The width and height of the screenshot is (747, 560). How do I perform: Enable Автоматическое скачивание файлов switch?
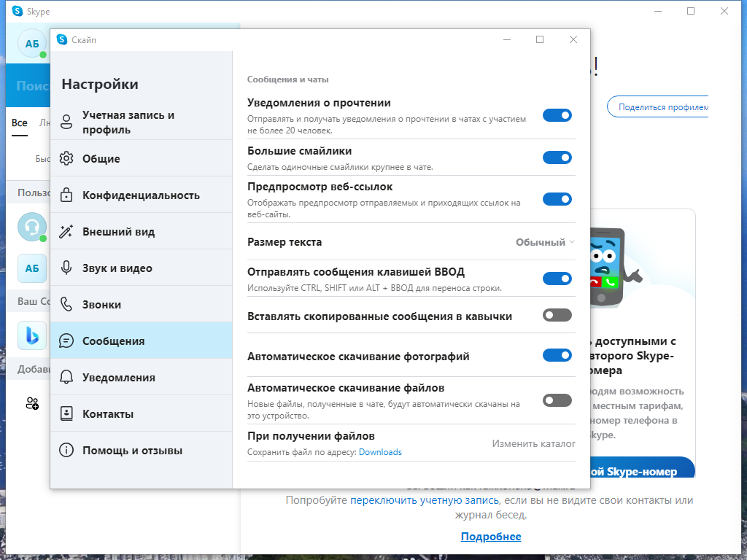(x=557, y=400)
